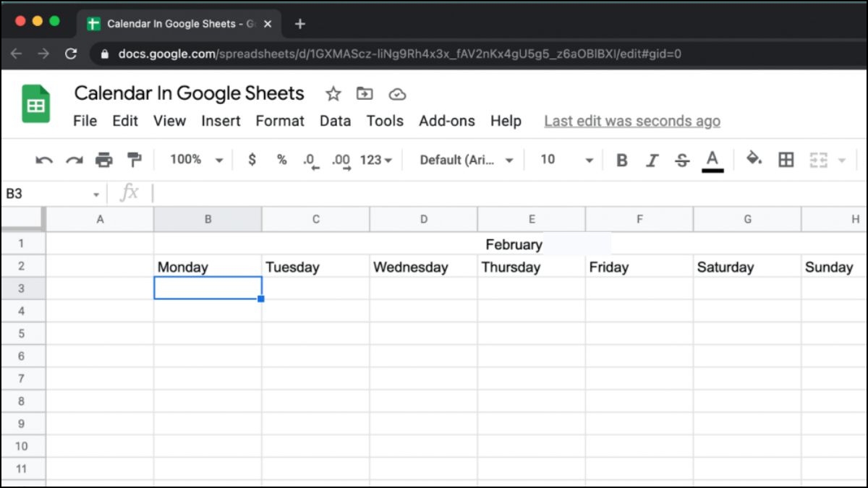Apply percent format
This screenshot has height=488, width=868.
(x=281, y=160)
